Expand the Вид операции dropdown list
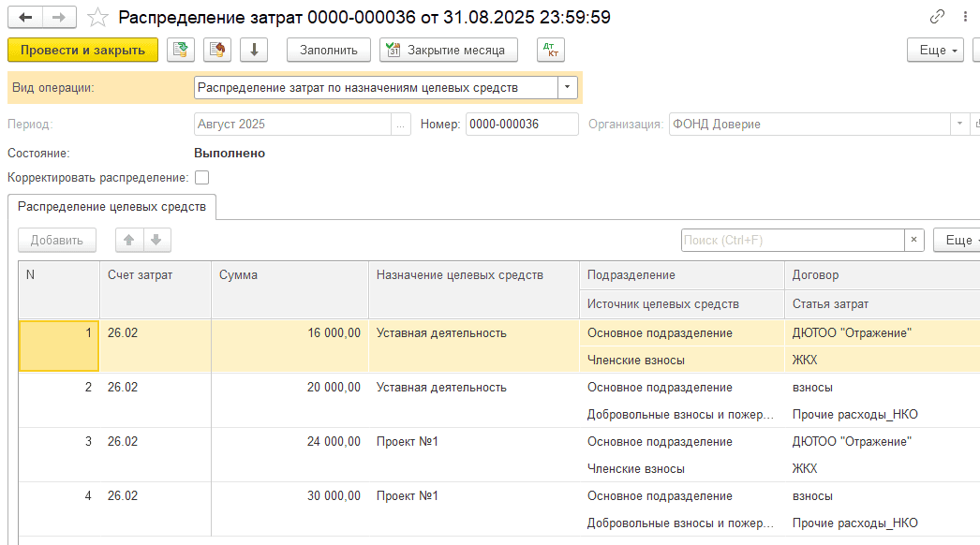 pyautogui.click(x=568, y=87)
